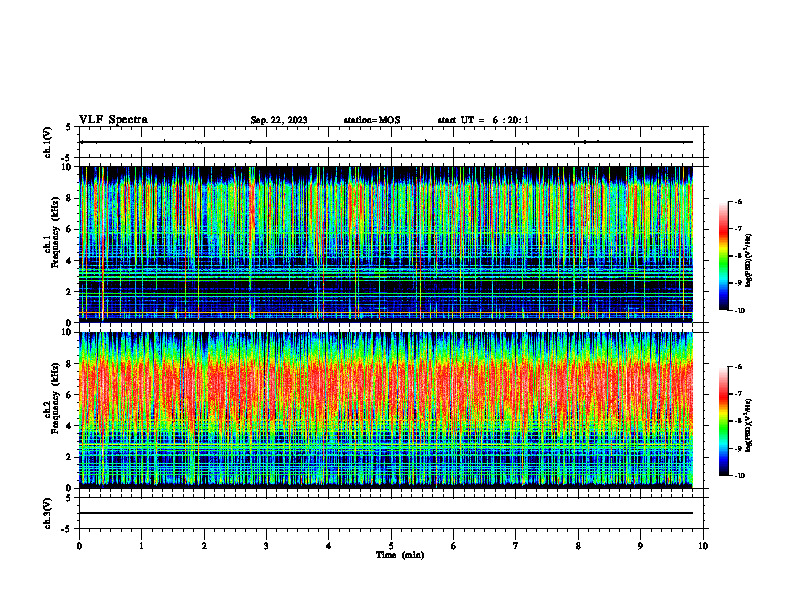Click the "-5" tick on ch.3(V) axis
The width and height of the screenshot is (792, 612).
tap(67, 529)
